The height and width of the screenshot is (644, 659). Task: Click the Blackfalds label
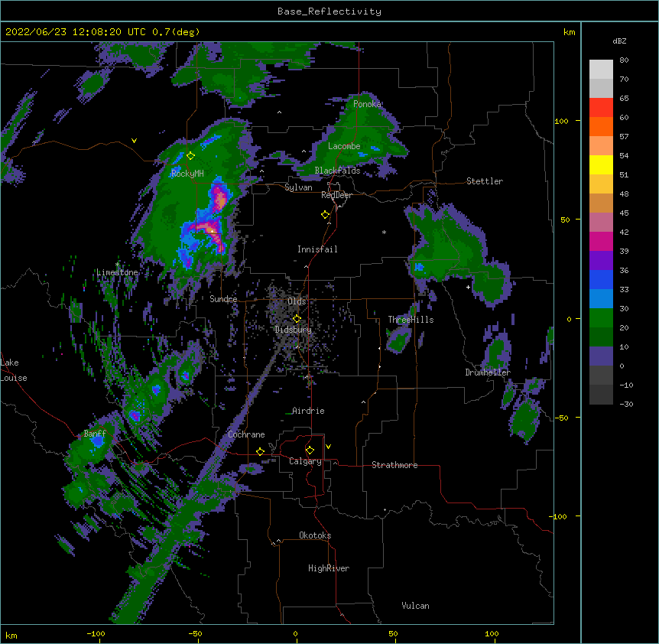coord(337,171)
